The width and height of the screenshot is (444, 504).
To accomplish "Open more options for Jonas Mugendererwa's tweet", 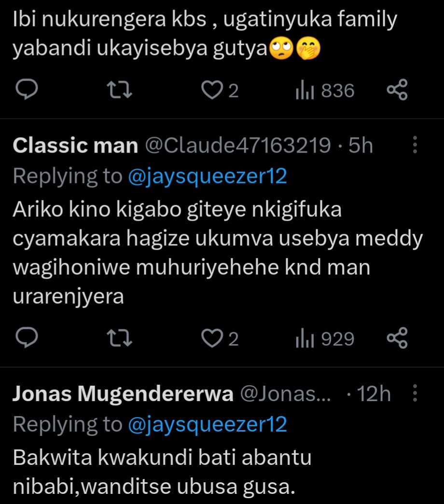I will 415,394.
